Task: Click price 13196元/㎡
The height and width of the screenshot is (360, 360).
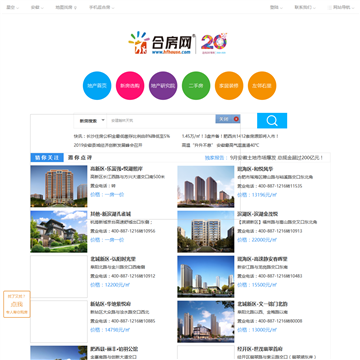Action: point(257,195)
